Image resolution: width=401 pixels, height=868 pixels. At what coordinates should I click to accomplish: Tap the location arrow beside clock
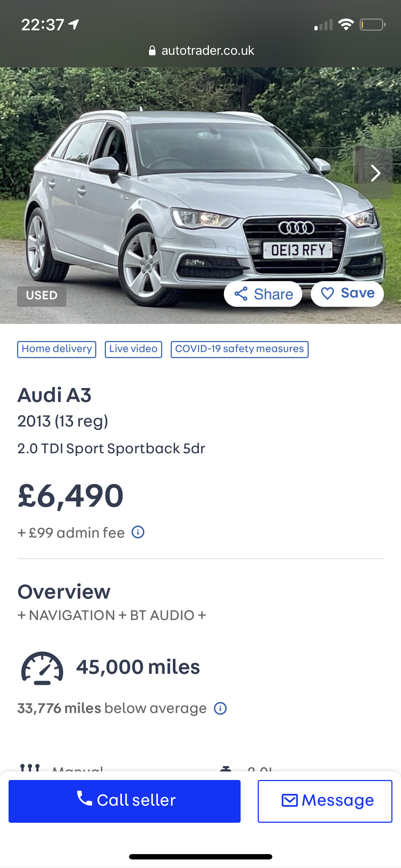point(74,25)
